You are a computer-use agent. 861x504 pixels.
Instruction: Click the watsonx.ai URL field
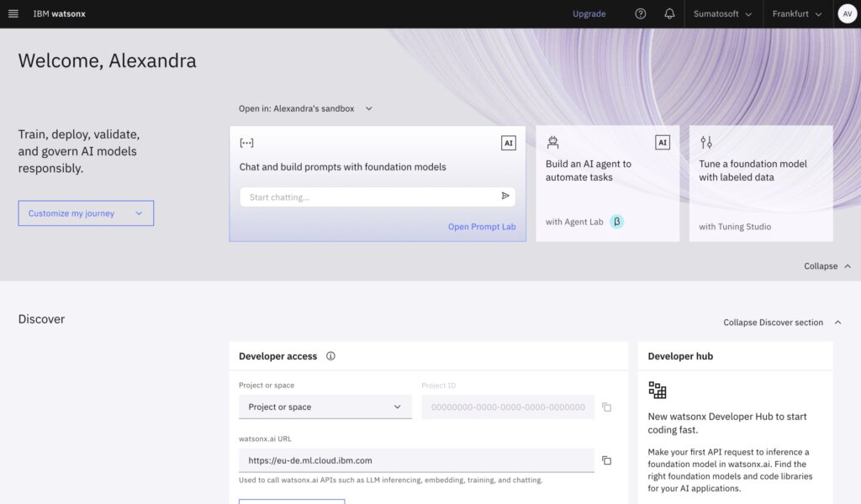click(x=416, y=460)
